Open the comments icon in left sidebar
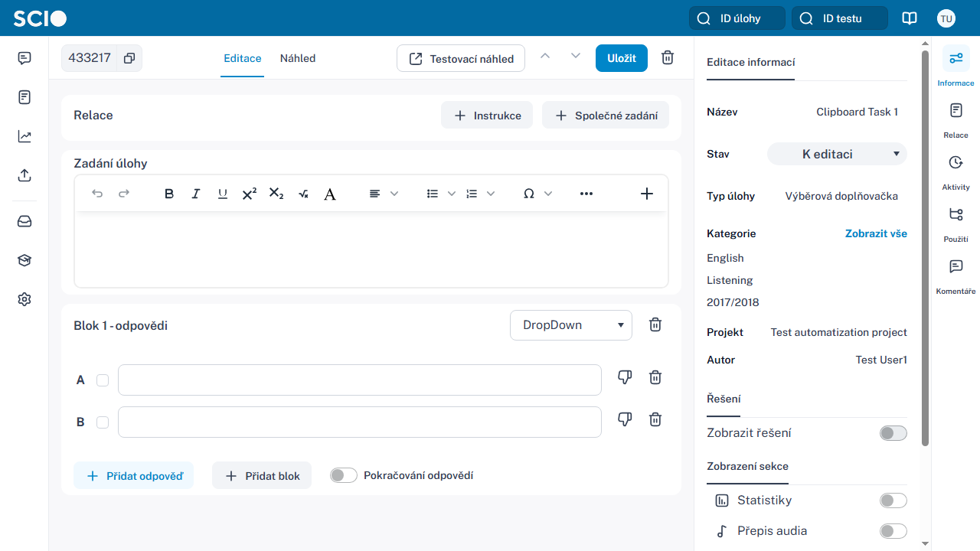This screenshot has width=980, height=551. tap(24, 58)
